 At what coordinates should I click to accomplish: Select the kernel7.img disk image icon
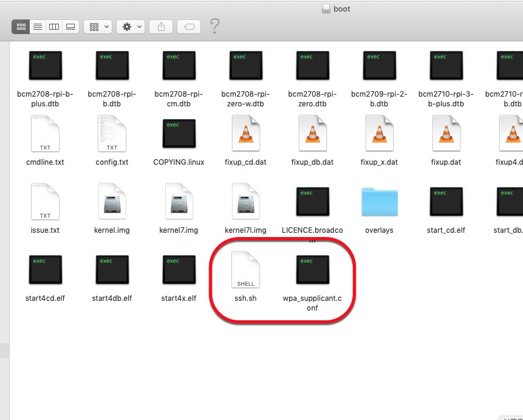179,201
